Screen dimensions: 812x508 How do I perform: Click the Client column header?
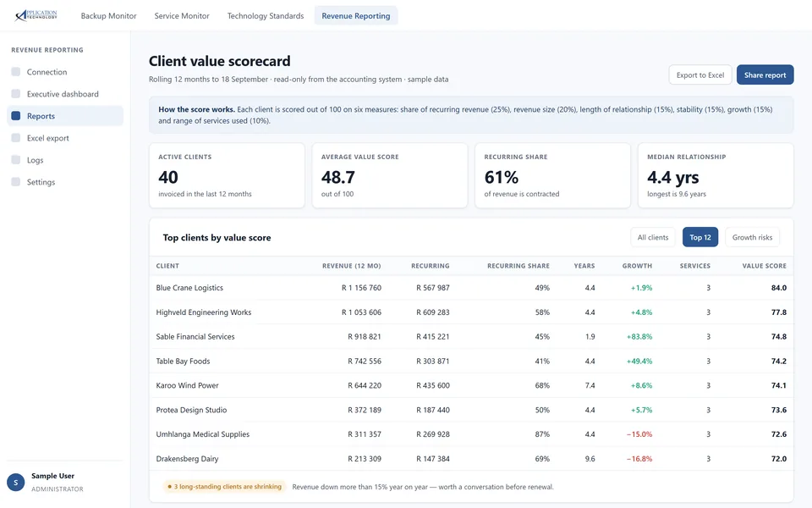click(x=167, y=266)
